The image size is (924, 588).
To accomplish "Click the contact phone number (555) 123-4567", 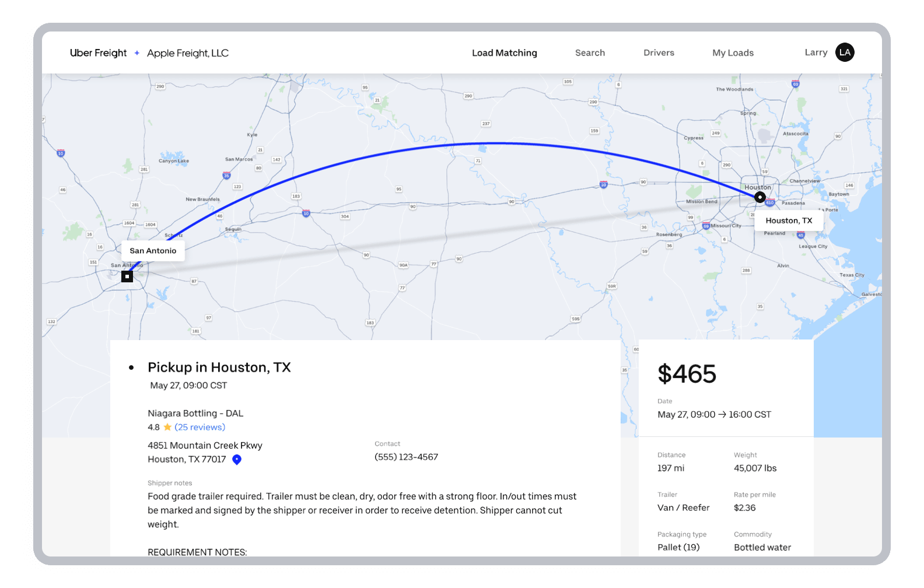I will pos(406,457).
